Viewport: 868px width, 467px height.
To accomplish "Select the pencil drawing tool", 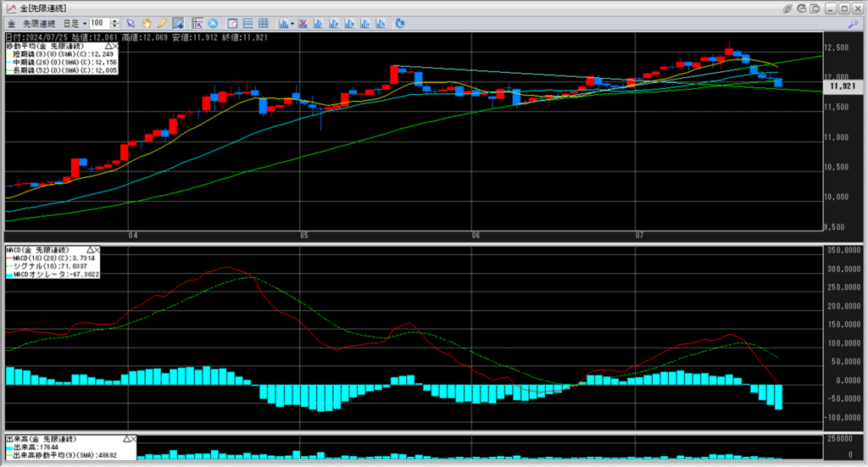I will [x=161, y=23].
